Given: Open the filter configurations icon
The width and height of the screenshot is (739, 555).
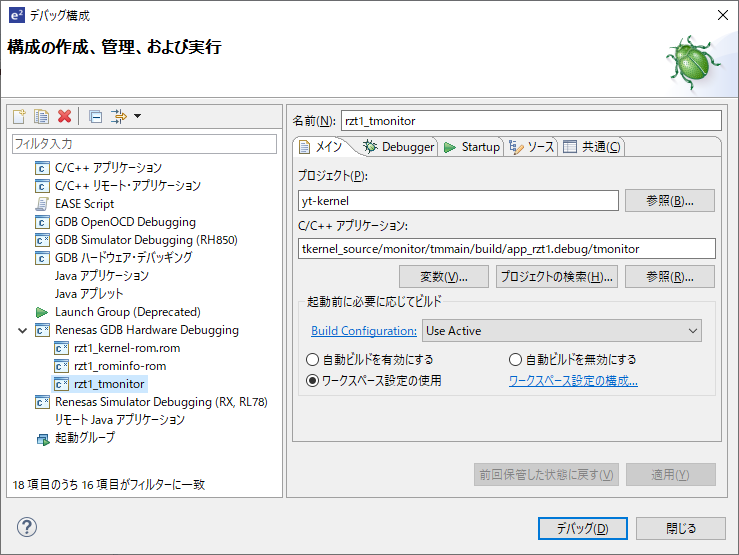Looking at the screenshot, I should point(119,116).
